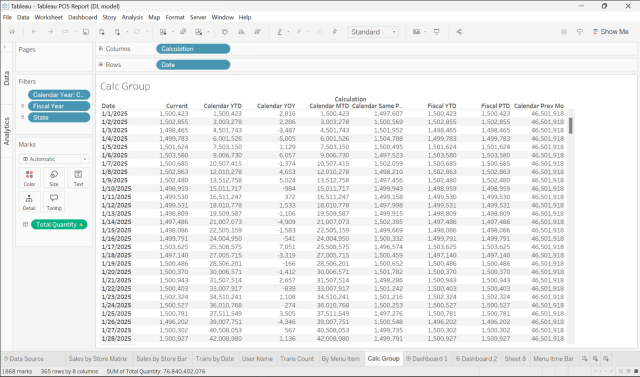640x377 pixels.
Task: Click the Date pill on Rows
Action: (x=193, y=64)
